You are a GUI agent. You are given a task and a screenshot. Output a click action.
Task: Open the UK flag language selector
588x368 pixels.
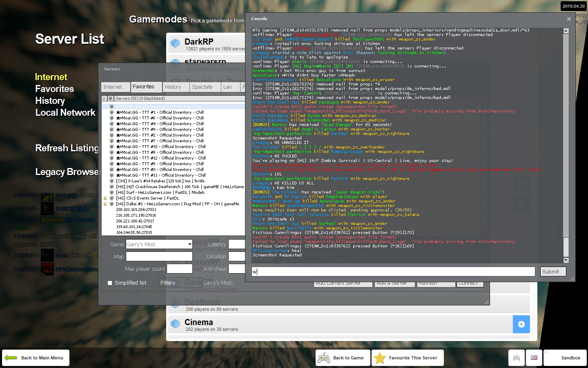pos(534,358)
